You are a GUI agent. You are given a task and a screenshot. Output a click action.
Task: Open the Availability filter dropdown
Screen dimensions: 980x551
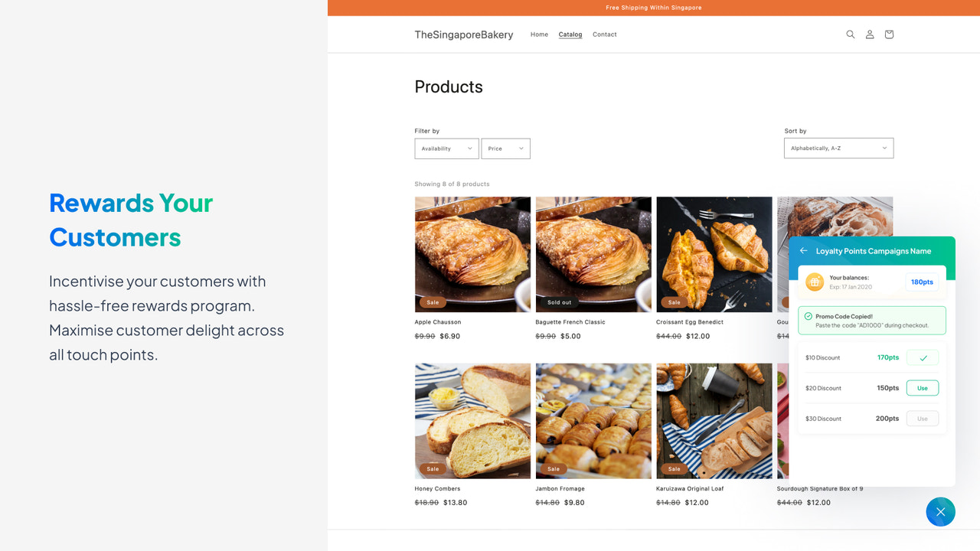click(x=446, y=148)
